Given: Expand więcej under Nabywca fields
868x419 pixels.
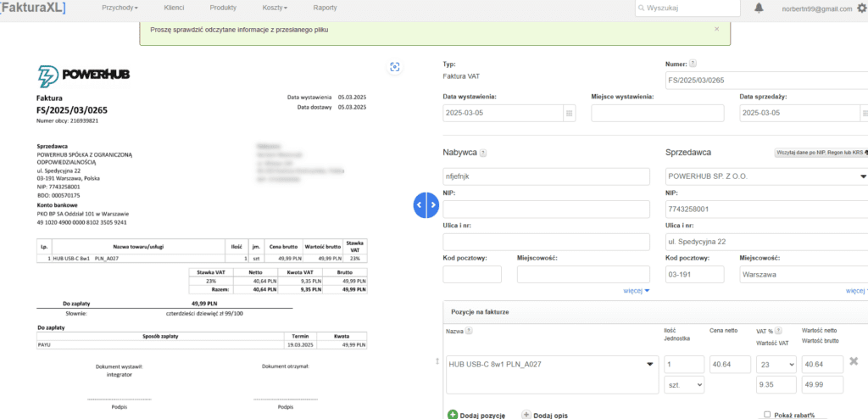Looking at the screenshot, I should click(x=636, y=290).
